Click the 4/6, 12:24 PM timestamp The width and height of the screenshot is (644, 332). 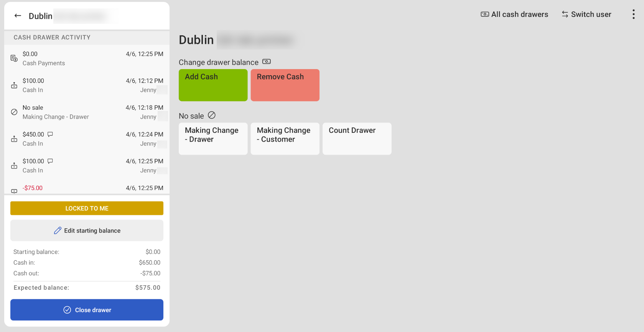click(145, 134)
